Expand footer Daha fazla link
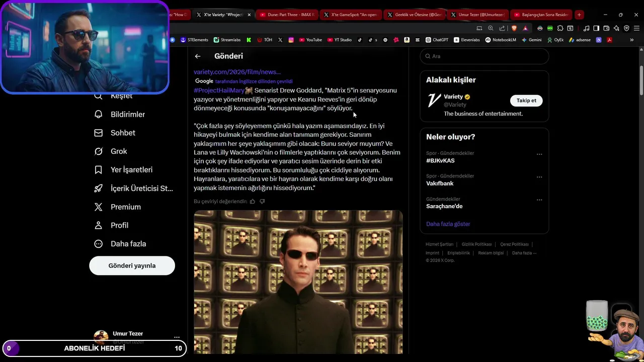 [524, 253]
